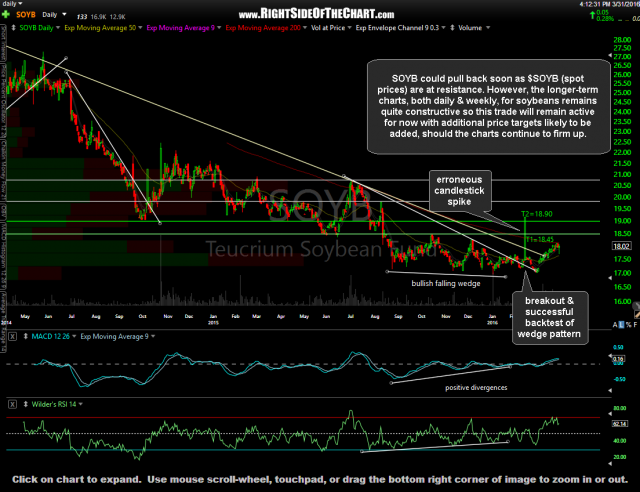Open Exp Envelope Channel 9 0.3 dropdown
640x492 pixels.
(x=443, y=28)
